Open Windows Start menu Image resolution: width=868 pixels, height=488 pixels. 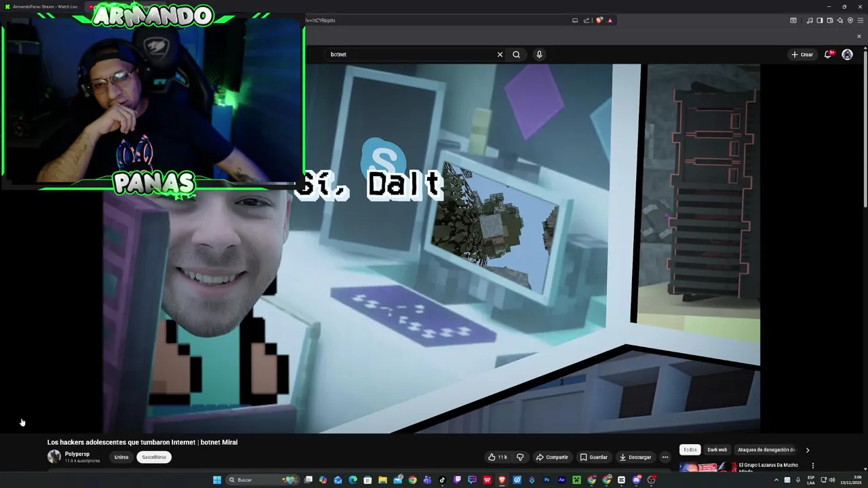click(x=217, y=480)
